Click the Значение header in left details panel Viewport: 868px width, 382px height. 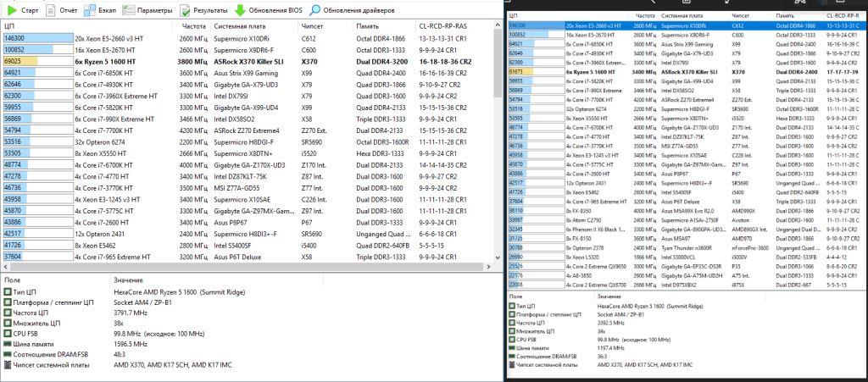(128, 280)
